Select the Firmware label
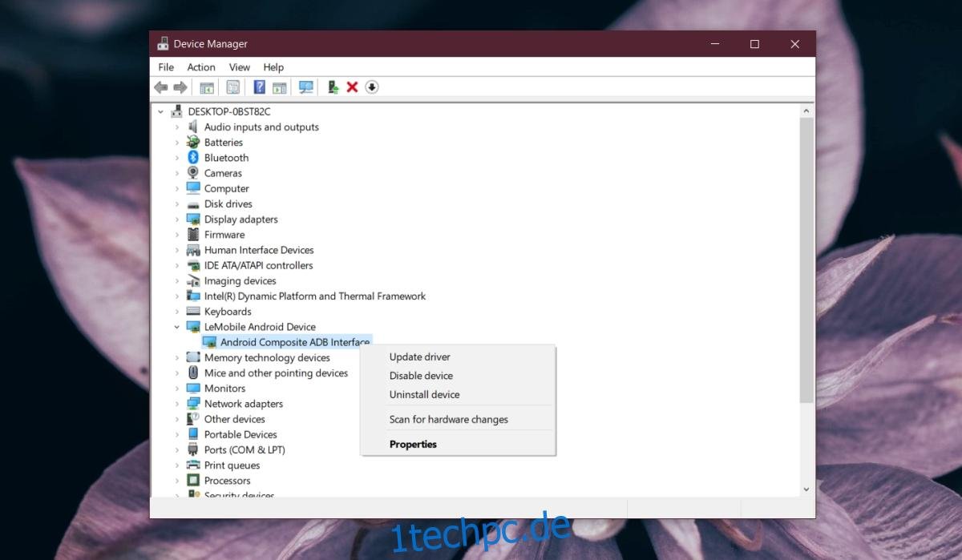 coord(224,235)
